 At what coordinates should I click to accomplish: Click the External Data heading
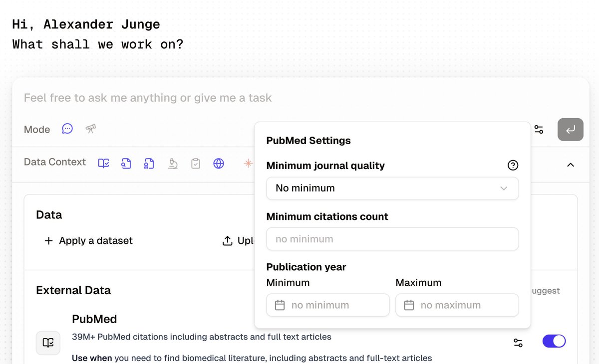(73, 290)
